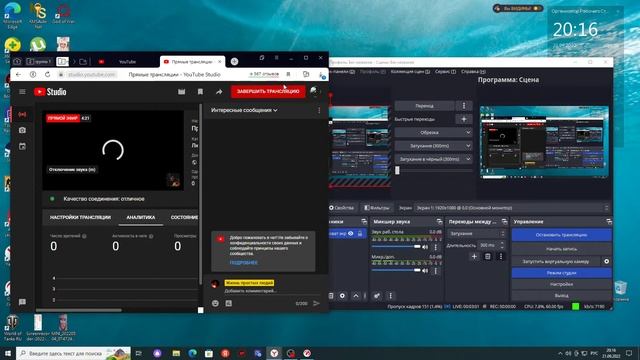This screenshot has width=640, height=360.
Task: Open the manage calendar icon in Studio sidebar
Action: (22, 146)
